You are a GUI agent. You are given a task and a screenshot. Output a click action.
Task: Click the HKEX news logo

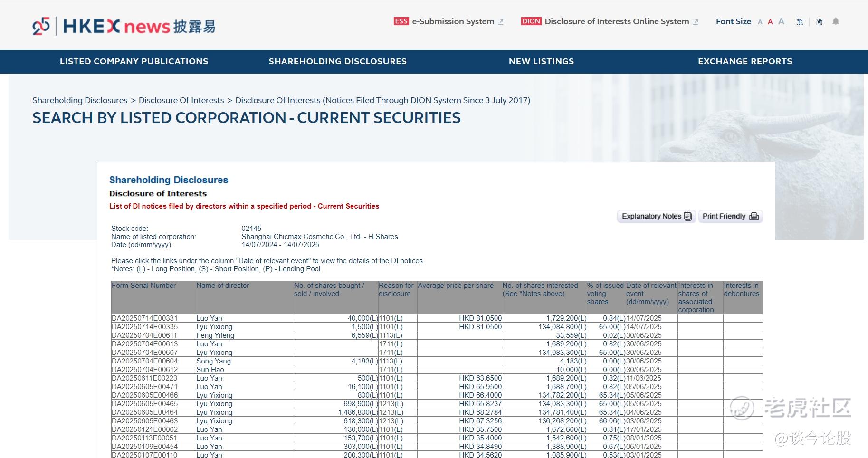124,26
